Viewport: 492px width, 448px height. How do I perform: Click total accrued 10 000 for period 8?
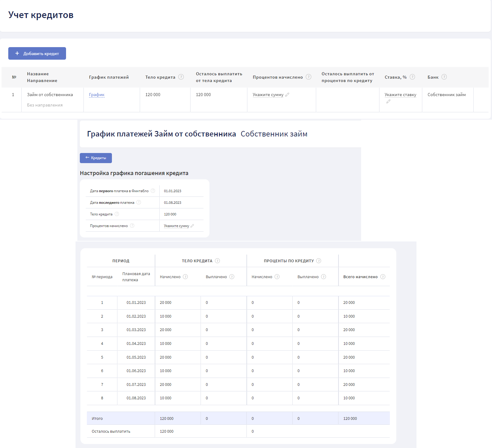click(x=349, y=398)
